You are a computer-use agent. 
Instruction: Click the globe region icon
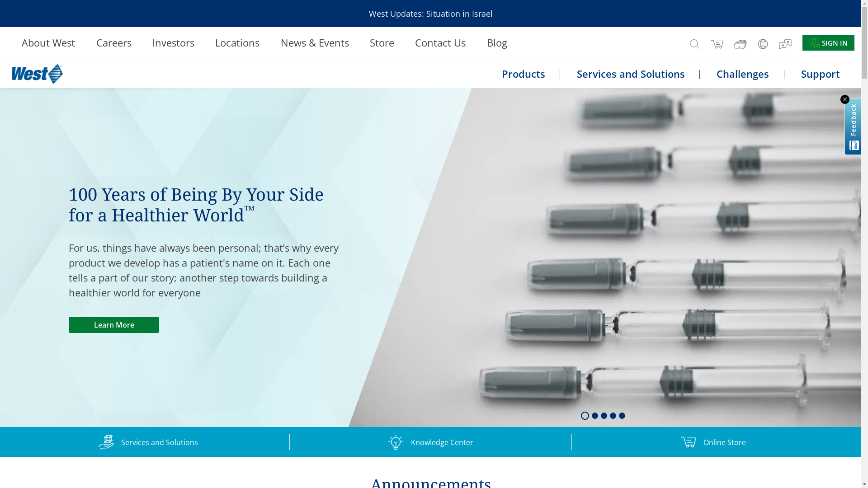click(763, 44)
